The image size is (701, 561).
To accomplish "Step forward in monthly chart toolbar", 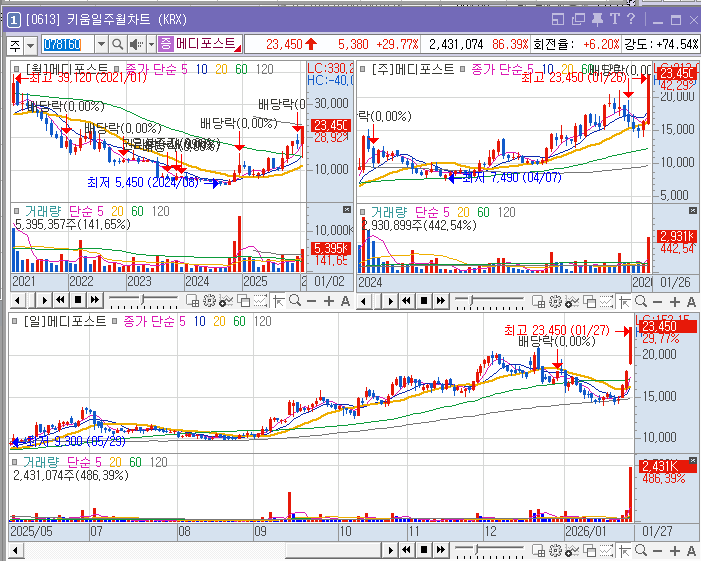I will point(44,300).
